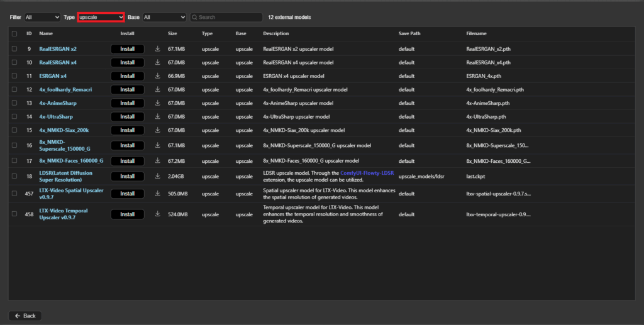Check the ESRGAN x4 row checkbox
The image size is (644, 325).
click(14, 76)
